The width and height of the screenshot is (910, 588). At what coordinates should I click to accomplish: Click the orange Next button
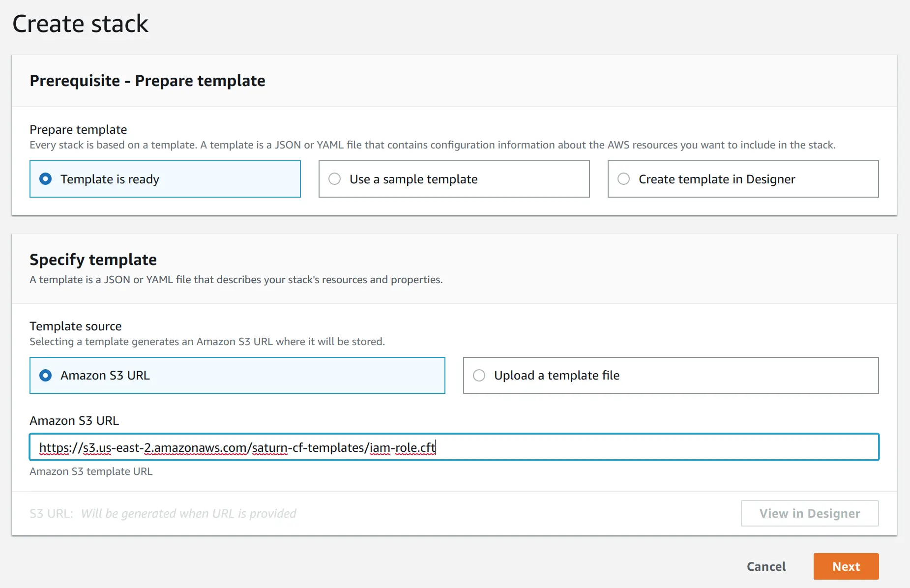[846, 566]
